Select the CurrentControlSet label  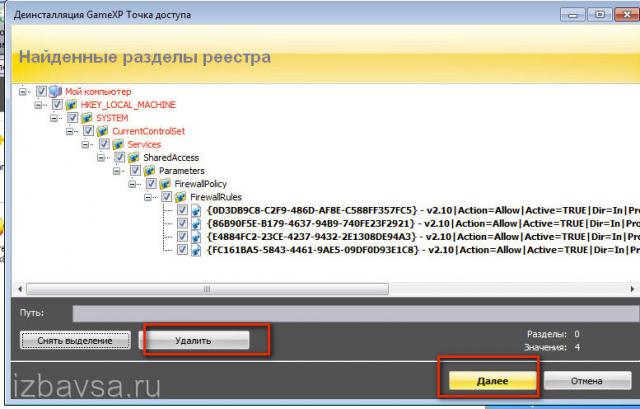click(x=149, y=131)
